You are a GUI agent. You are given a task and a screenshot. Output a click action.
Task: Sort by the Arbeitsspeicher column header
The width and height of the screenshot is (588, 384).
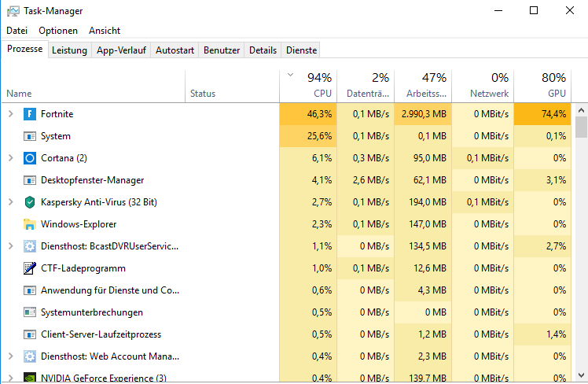[423, 87]
